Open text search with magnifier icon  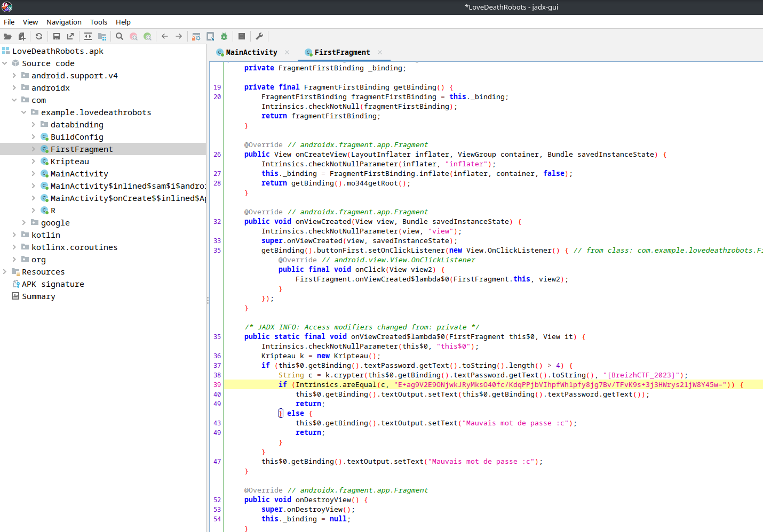120,36
